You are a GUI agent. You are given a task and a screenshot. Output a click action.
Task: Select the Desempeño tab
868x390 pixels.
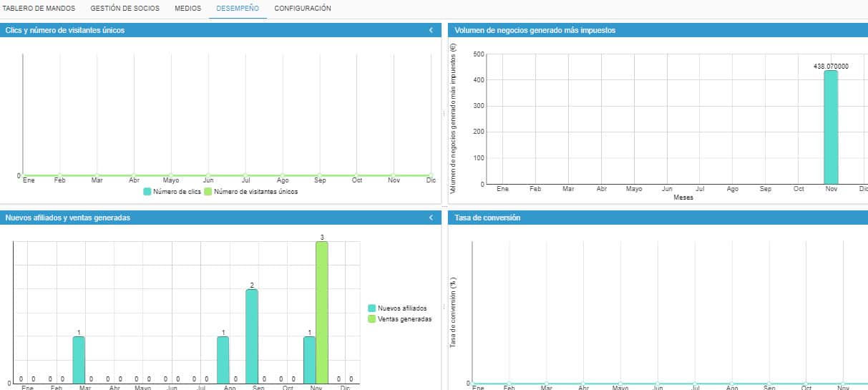(238, 9)
